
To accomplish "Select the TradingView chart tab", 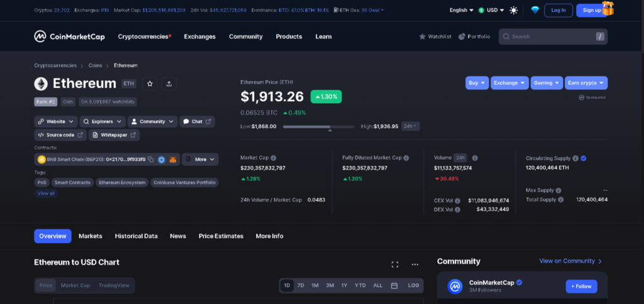I will coord(114,286).
